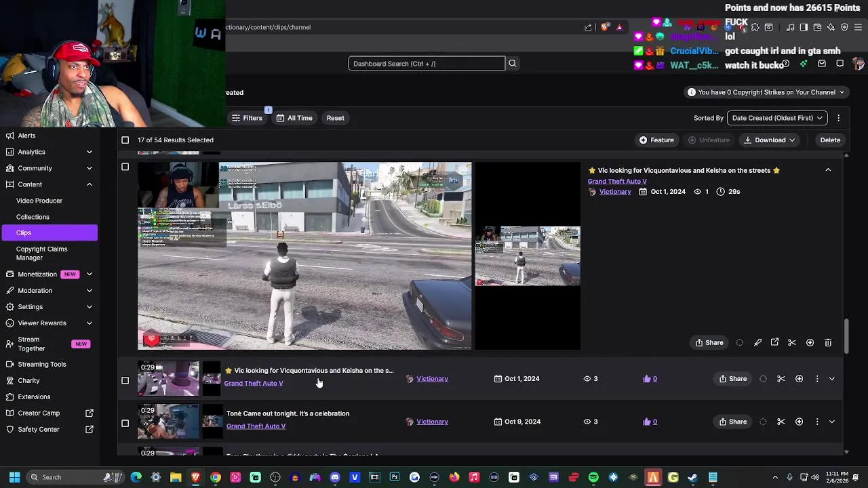Toggle checkbox of the expanded clip row
Image resolution: width=868 pixels, height=488 pixels.
pyautogui.click(x=125, y=167)
